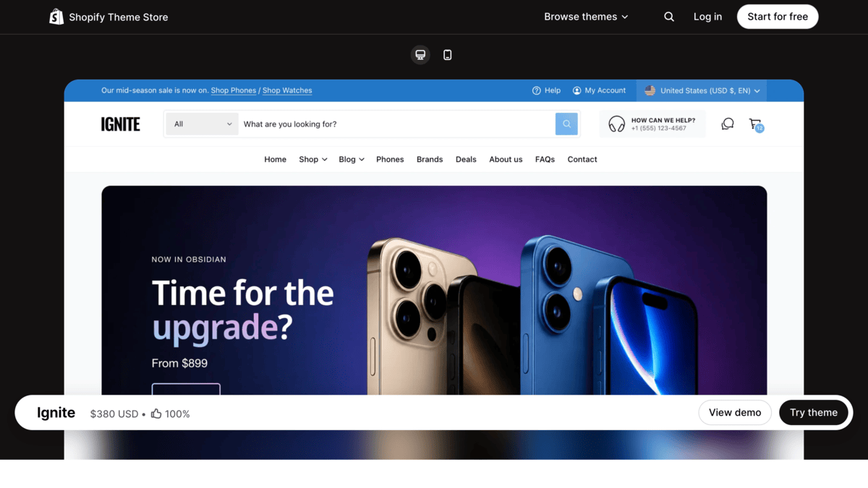Click the Try theme button
Image resolution: width=868 pixels, height=488 pixels.
pyautogui.click(x=814, y=413)
